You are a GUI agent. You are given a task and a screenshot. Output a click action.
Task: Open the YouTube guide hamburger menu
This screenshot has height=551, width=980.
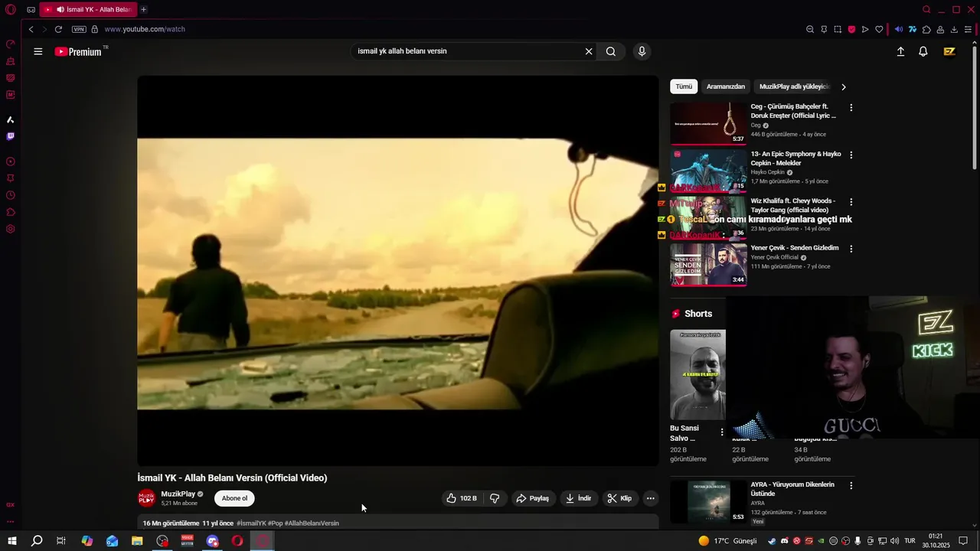pyautogui.click(x=38, y=51)
